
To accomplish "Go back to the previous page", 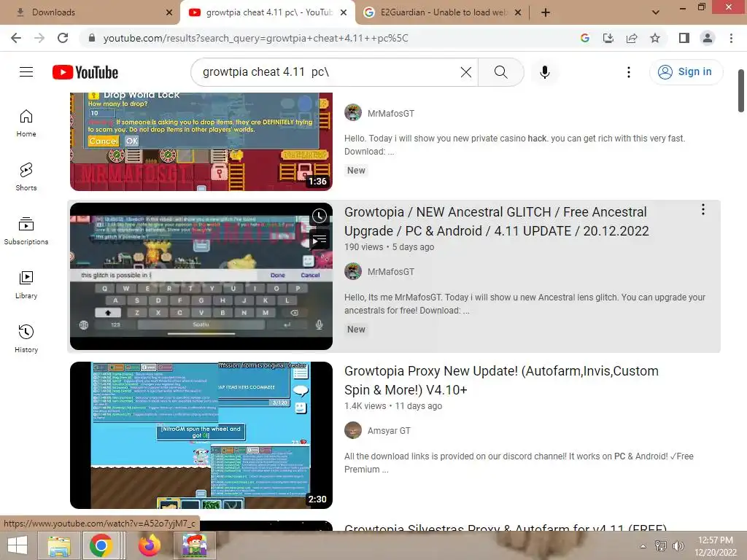I will point(16,38).
